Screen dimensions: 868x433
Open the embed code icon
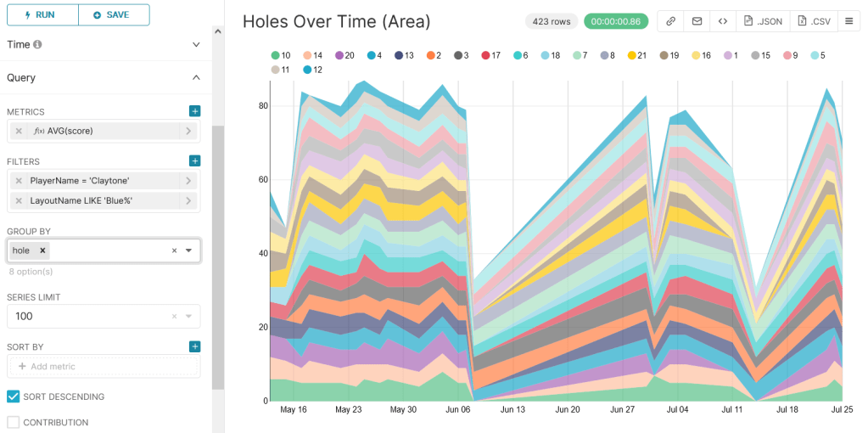coord(722,21)
